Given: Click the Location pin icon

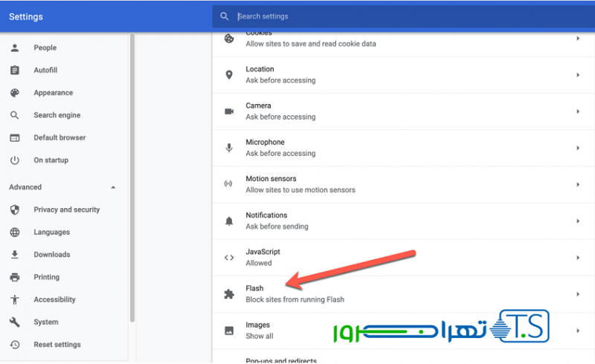Looking at the screenshot, I should click(229, 75).
